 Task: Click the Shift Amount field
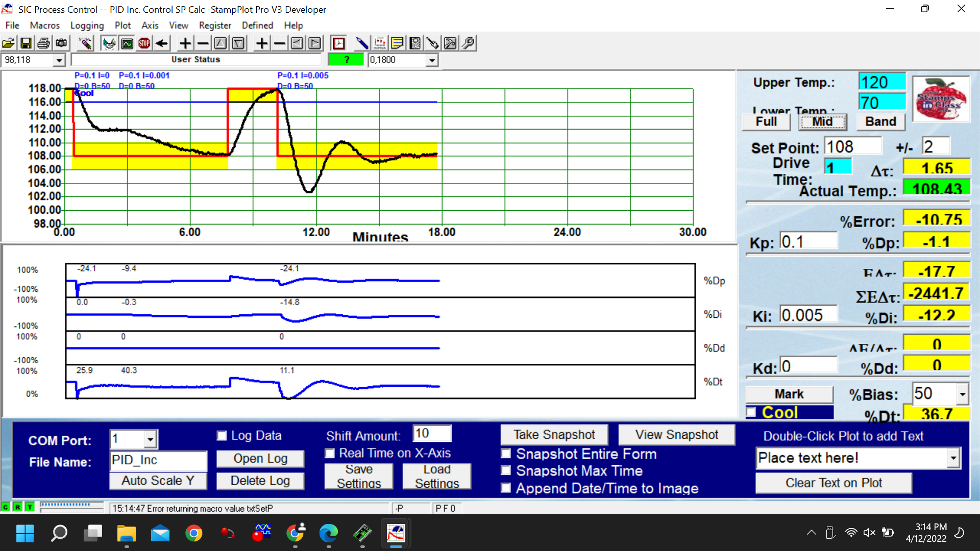pyautogui.click(x=432, y=434)
